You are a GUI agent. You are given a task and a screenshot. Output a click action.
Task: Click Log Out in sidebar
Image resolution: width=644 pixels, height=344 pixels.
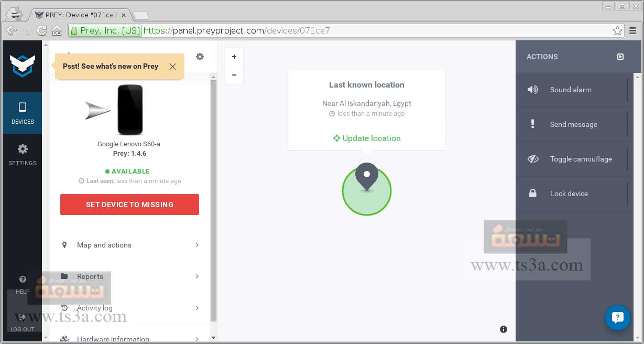pos(23,322)
